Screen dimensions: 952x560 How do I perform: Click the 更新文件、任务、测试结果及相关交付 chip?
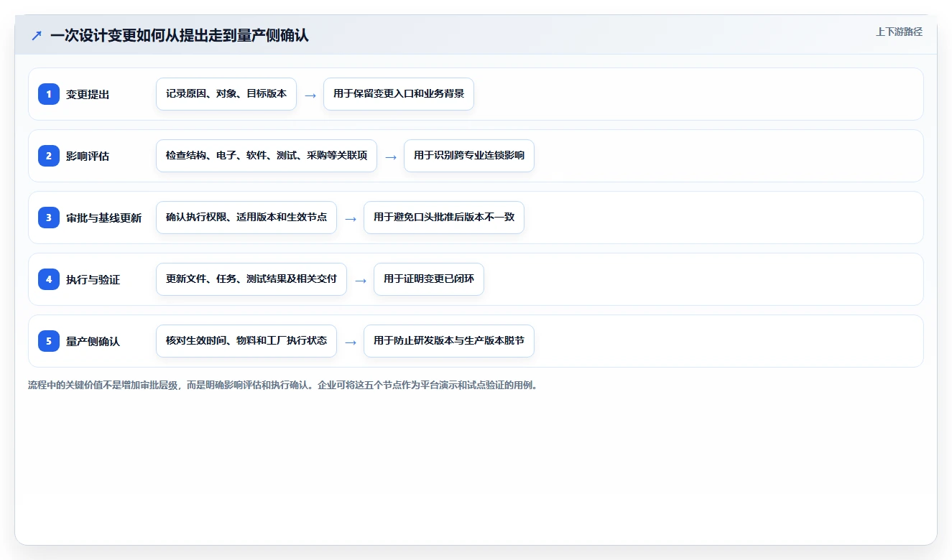[251, 279]
